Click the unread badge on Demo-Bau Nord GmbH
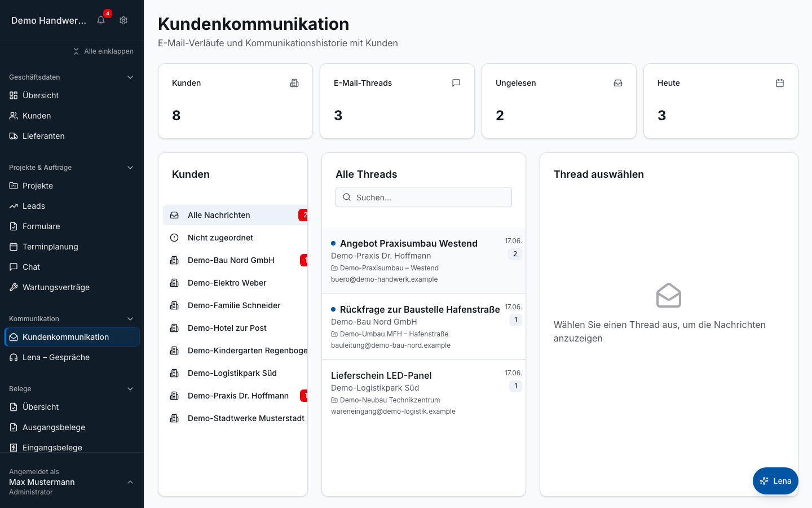 pos(304,260)
